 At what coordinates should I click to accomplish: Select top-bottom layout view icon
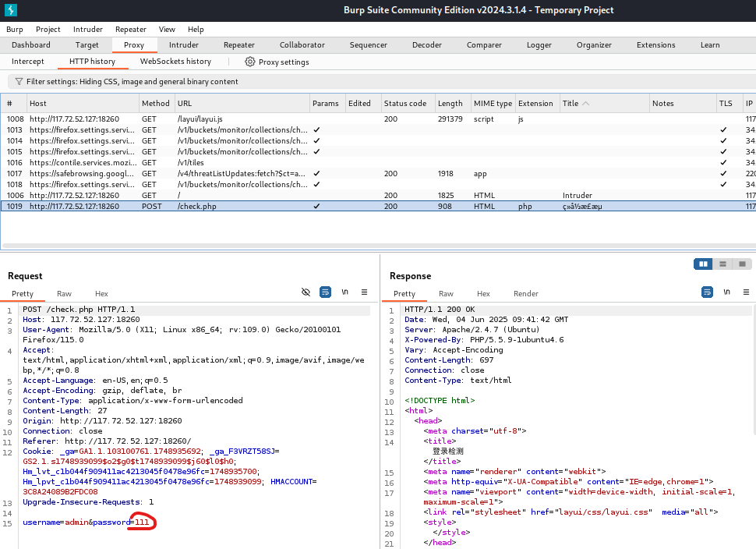722,264
